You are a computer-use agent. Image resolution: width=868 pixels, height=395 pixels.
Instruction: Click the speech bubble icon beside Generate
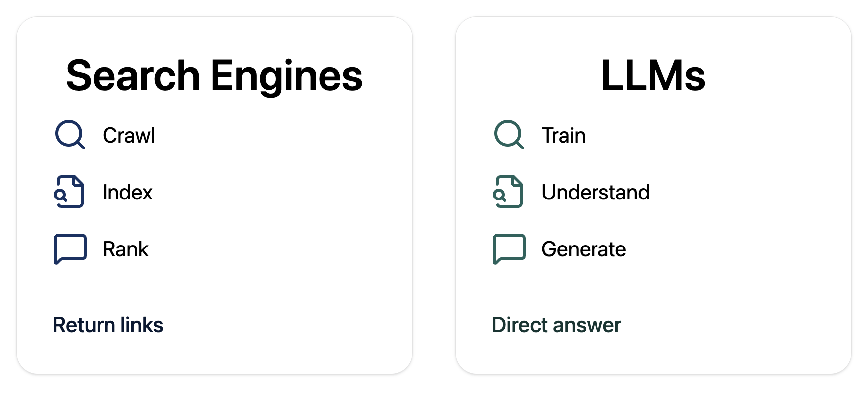pyautogui.click(x=509, y=248)
